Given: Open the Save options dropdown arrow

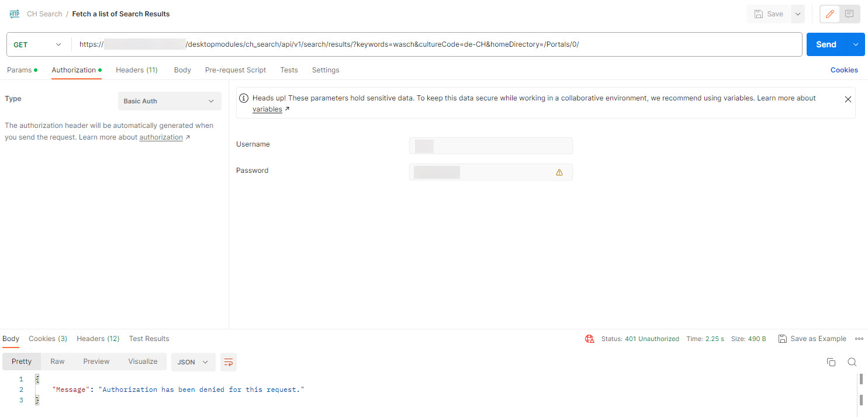Looking at the screenshot, I should pos(798,14).
